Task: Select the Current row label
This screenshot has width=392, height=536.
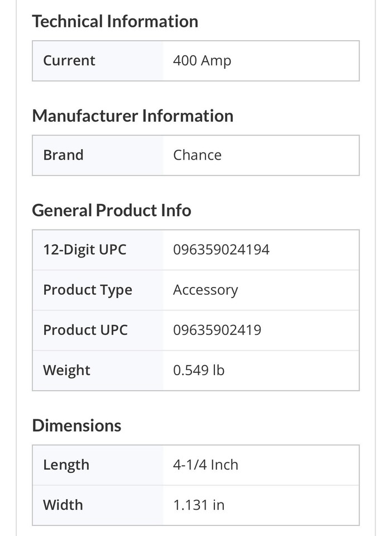Action: pos(69,61)
